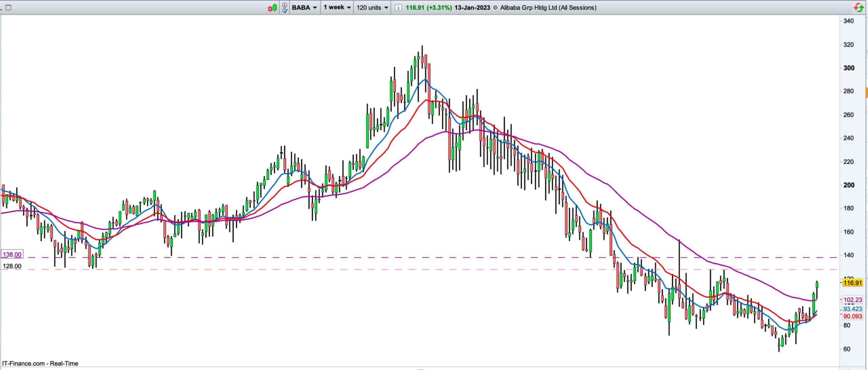Click the grey market status dot
Image resolution: width=868 pixels, height=370 pixels.
(495, 8)
